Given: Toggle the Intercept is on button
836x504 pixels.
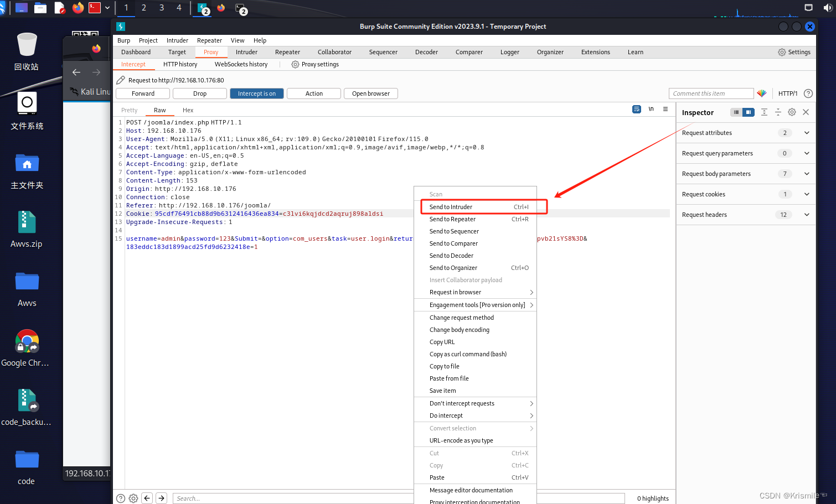Looking at the screenshot, I should point(257,93).
